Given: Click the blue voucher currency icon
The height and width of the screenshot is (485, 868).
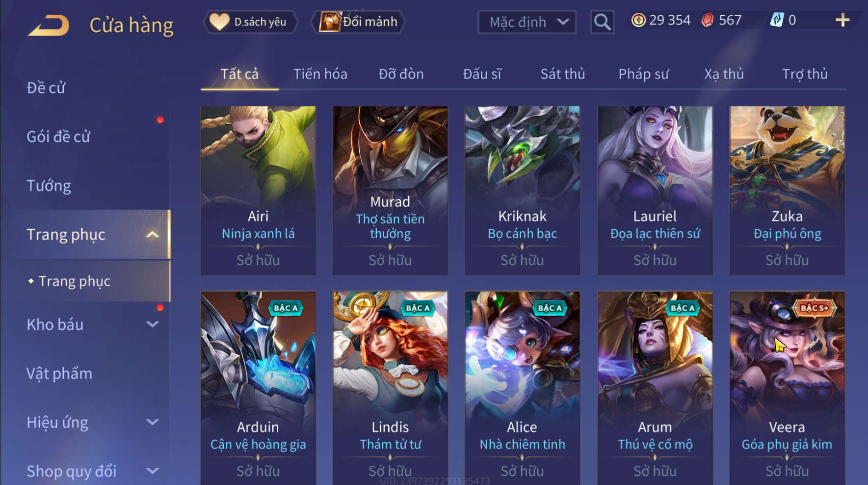Looking at the screenshot, I should (777, 20).
